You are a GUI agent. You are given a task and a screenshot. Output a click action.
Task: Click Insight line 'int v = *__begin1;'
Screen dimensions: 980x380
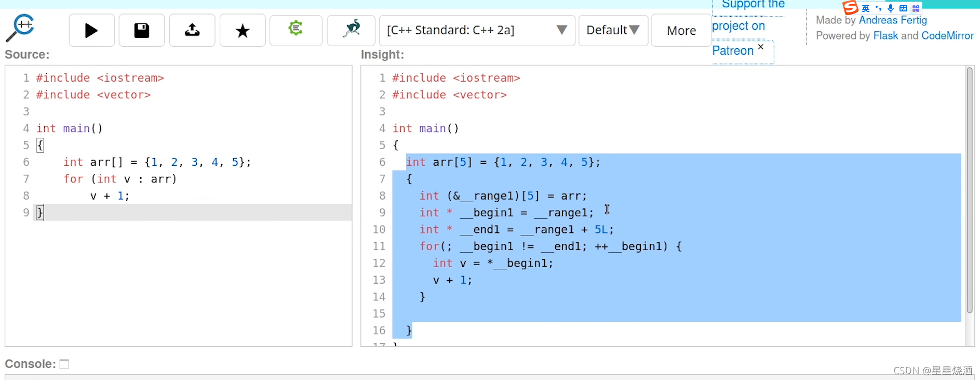pos(493,263)
